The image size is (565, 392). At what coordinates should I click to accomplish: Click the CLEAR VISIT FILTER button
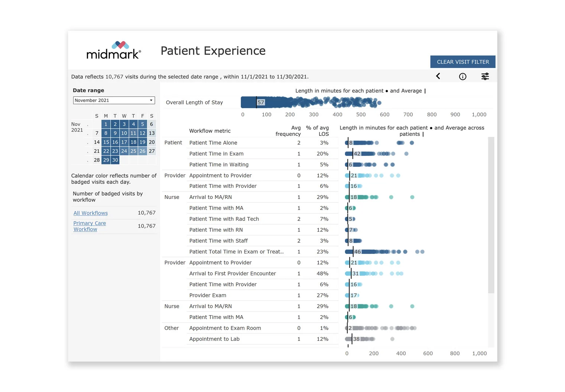pos(462,62)
